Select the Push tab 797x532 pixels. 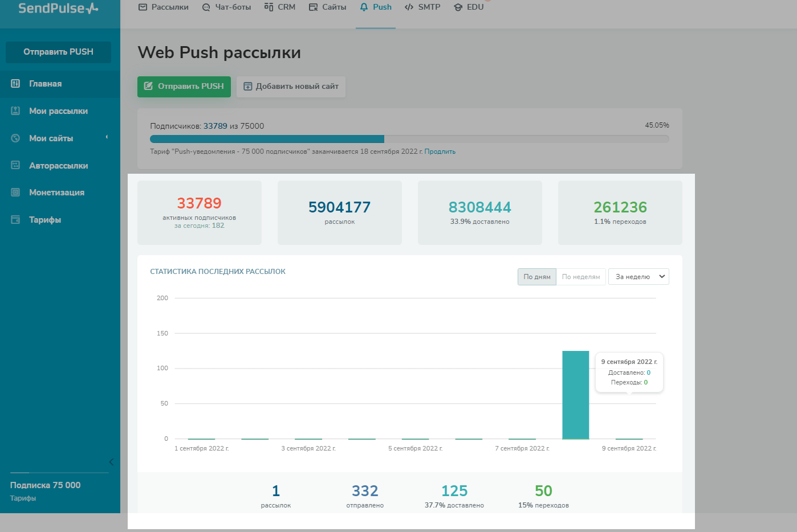pos(376,7)
